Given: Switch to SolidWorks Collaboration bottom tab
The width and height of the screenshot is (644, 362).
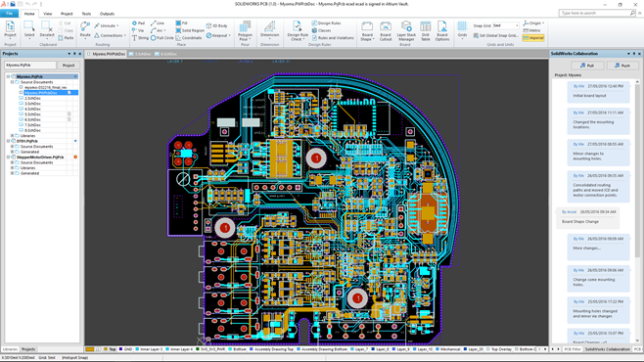Looking at the screenshot, I should pyautogui.click(x=608, y=349).
